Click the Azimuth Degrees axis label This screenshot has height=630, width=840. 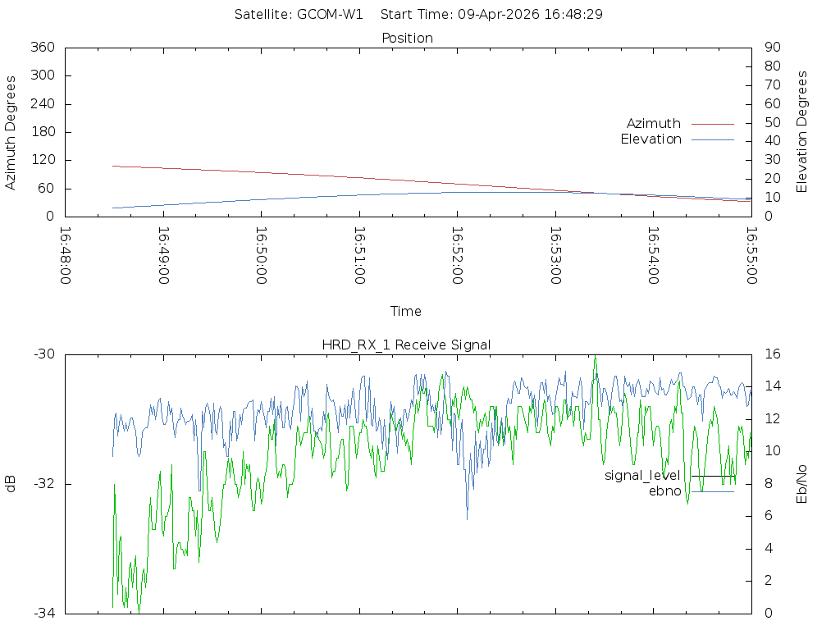click(11, 132)
